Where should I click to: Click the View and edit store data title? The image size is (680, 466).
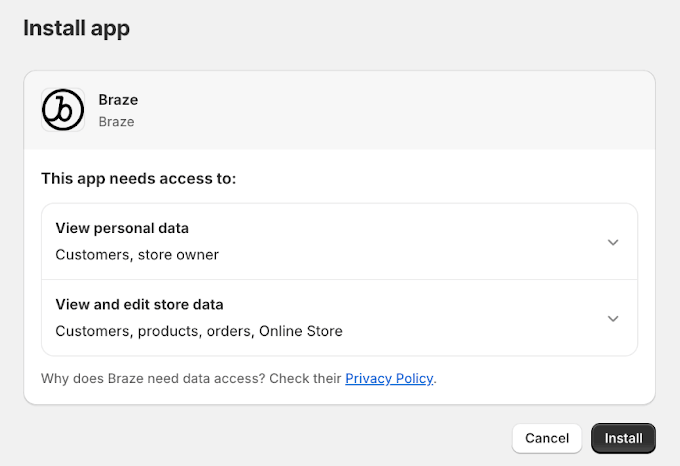tap(139, 304)
